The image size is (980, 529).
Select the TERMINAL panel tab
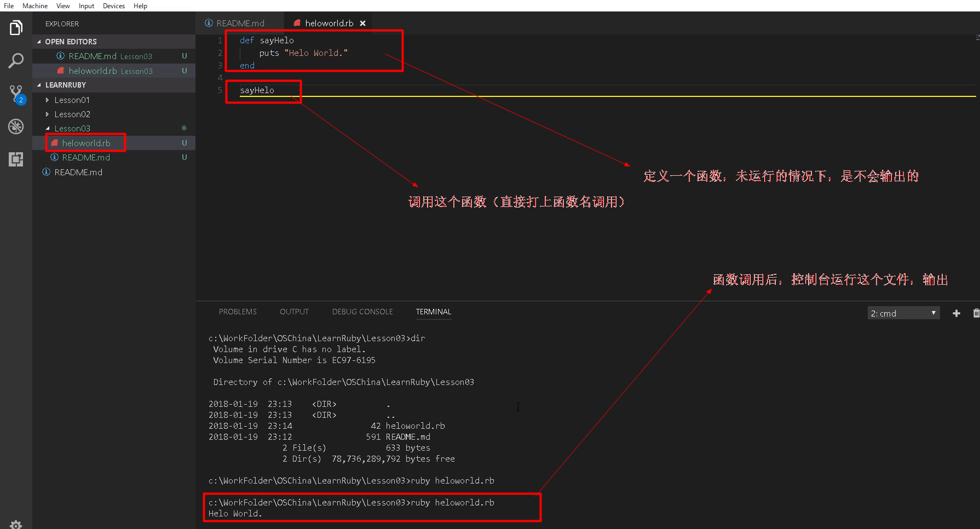(434, 312)
